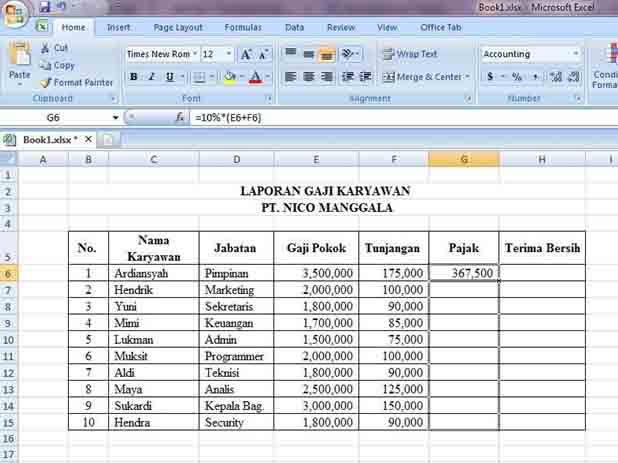This screenshot has width=618, height=463.
Task: Open the Data tab
Action: [x=294, y=28]
